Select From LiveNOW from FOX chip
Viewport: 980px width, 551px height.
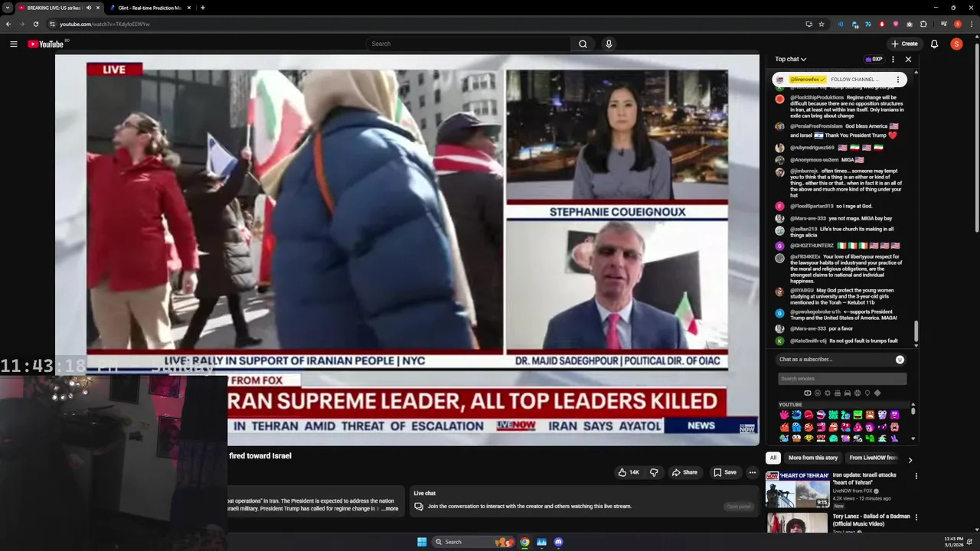(x=873, y=458)
